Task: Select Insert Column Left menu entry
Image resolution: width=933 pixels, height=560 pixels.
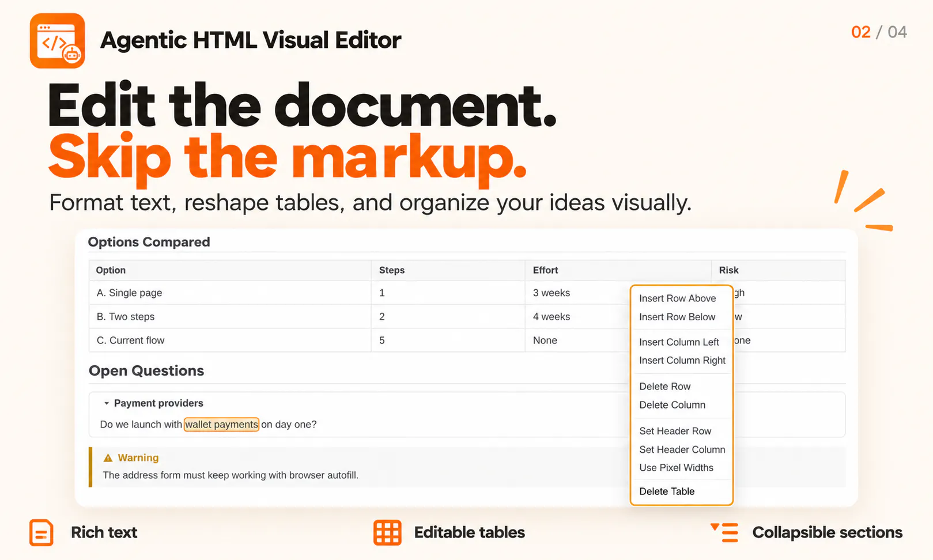Action: click(679, 342)
